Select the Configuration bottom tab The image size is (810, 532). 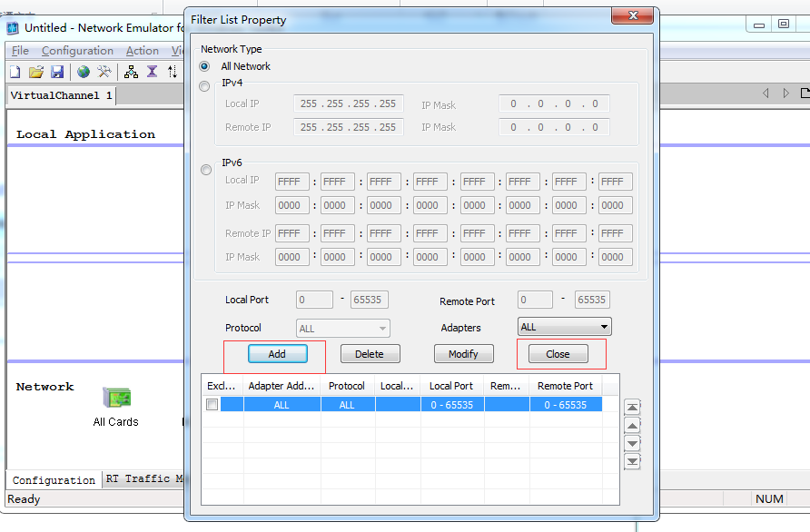(x=54, y=480)
